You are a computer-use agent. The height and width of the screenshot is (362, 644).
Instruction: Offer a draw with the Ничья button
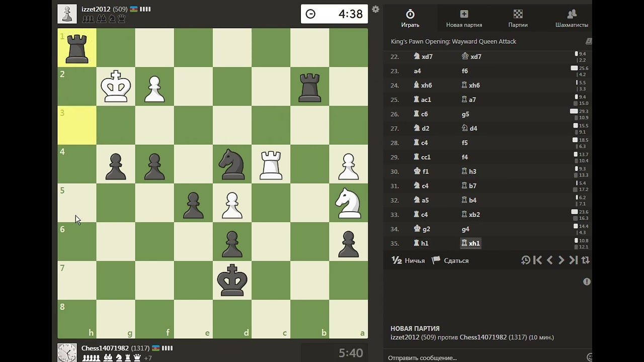[x=408, y=260]
